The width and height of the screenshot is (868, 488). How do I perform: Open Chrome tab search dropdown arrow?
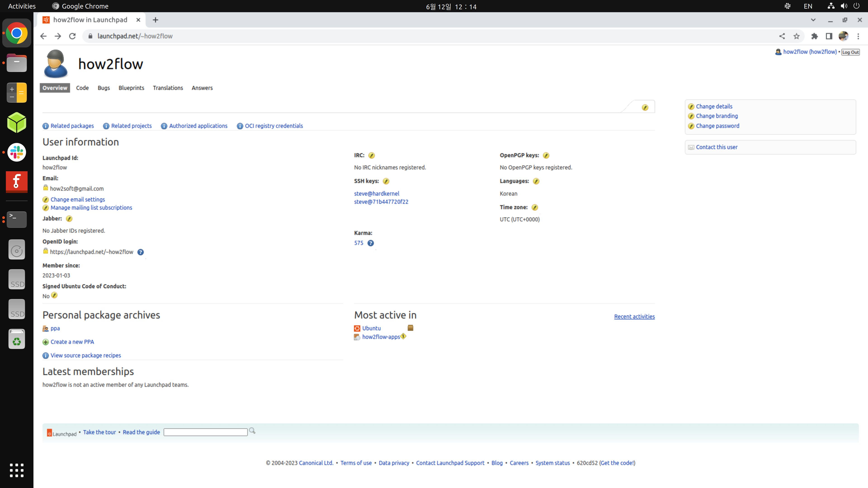point(813,20)
